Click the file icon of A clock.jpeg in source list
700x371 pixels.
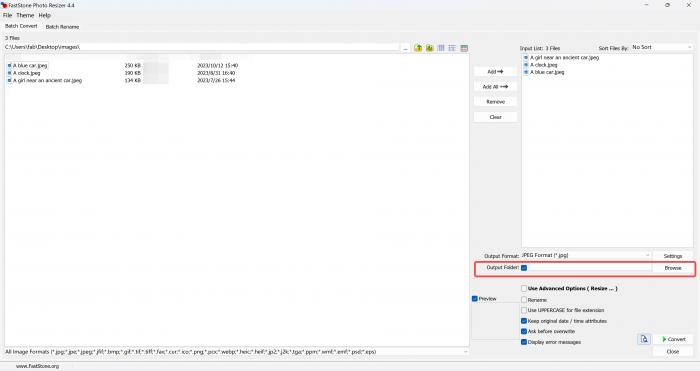pyautogui.click(x=9, y=73)
